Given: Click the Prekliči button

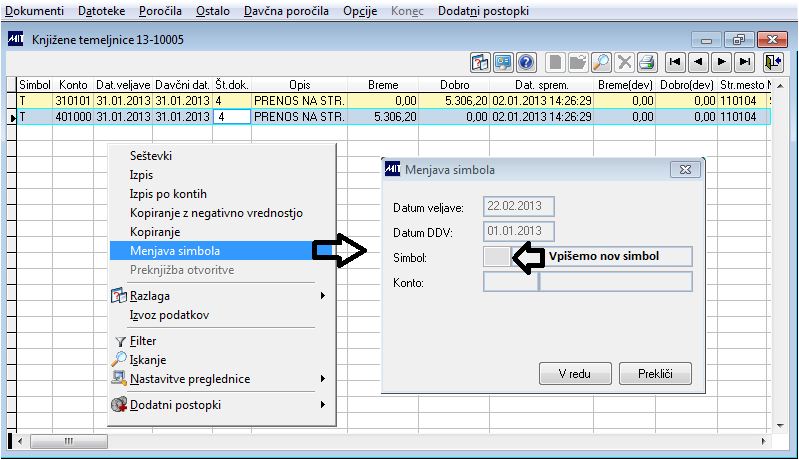Looking at the screenshot, I should point(655,374).
